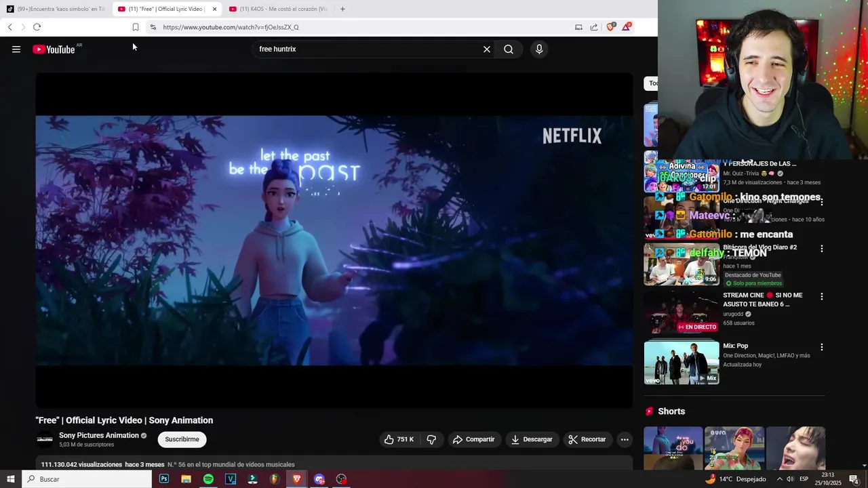Viewport: 868px width, 488px height.
Task: Open Spotify from taskbar
Action: [208, 479]
